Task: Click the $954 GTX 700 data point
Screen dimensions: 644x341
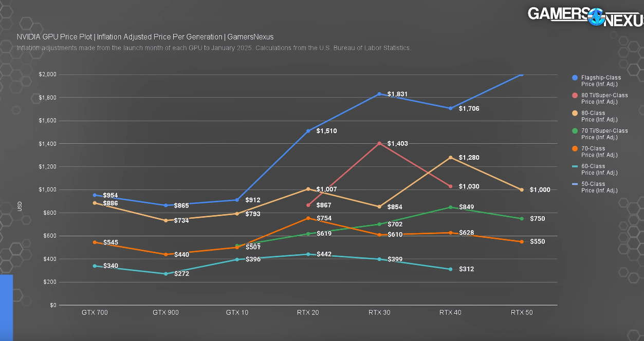Action: coord(95,195)
